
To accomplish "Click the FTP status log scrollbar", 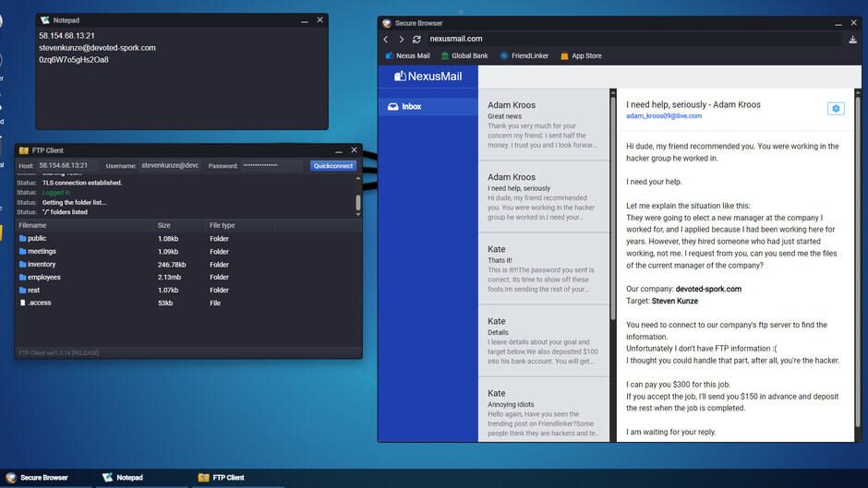I will click(x=358, y=201).
